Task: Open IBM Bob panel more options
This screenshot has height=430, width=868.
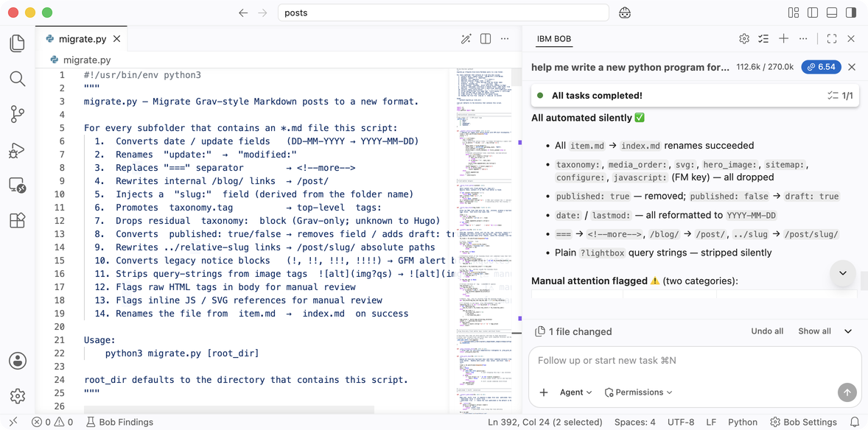Action: [x=803, y=39]
